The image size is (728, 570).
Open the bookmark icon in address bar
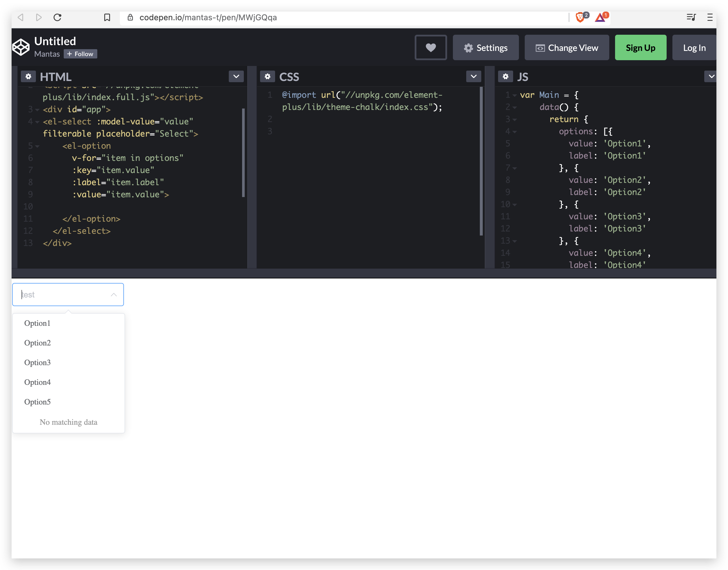pos(107,18)
